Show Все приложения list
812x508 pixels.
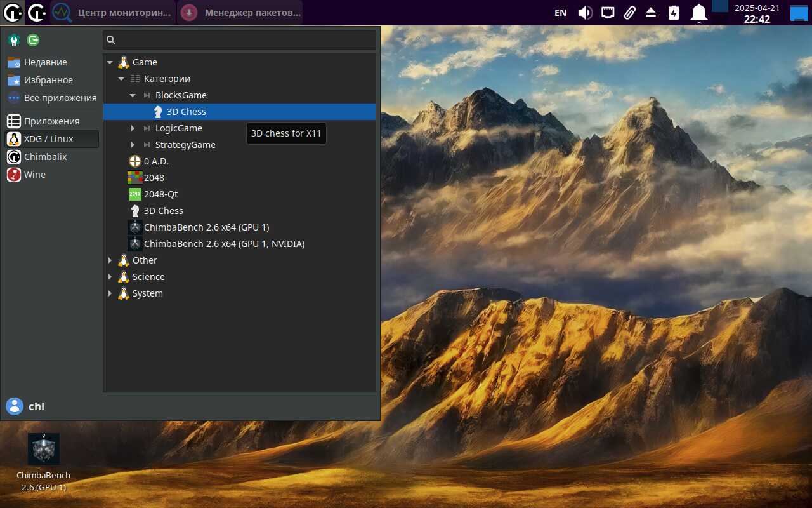(x=52, y=98)
